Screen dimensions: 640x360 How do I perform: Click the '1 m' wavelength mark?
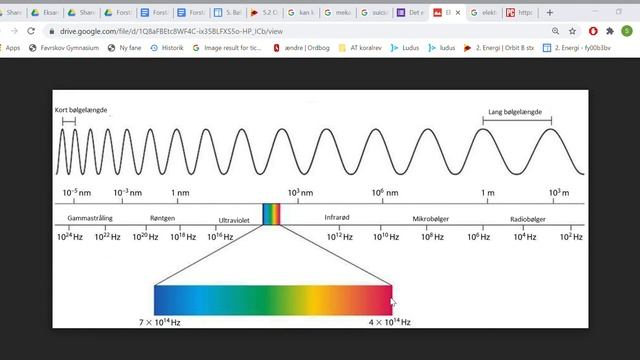488,193
